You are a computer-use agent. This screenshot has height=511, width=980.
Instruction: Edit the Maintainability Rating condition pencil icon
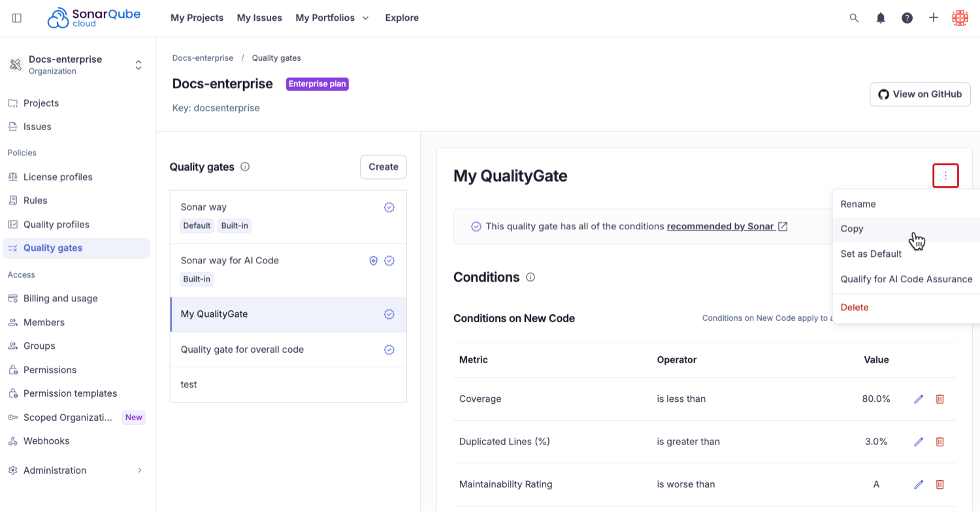(x=919, y=484)
